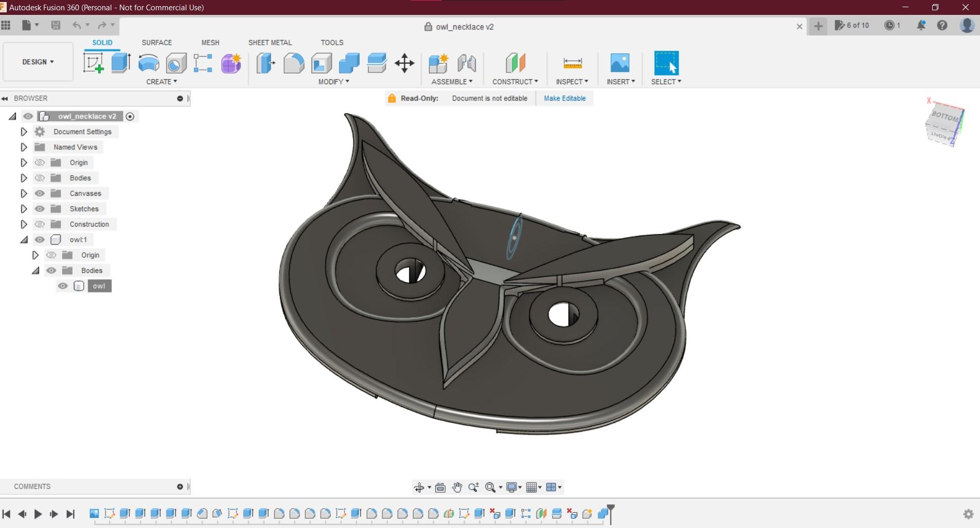This screenshot has width=980, height=528.
Task: Activate the Extrude tool
Action: tap(120, 63)
